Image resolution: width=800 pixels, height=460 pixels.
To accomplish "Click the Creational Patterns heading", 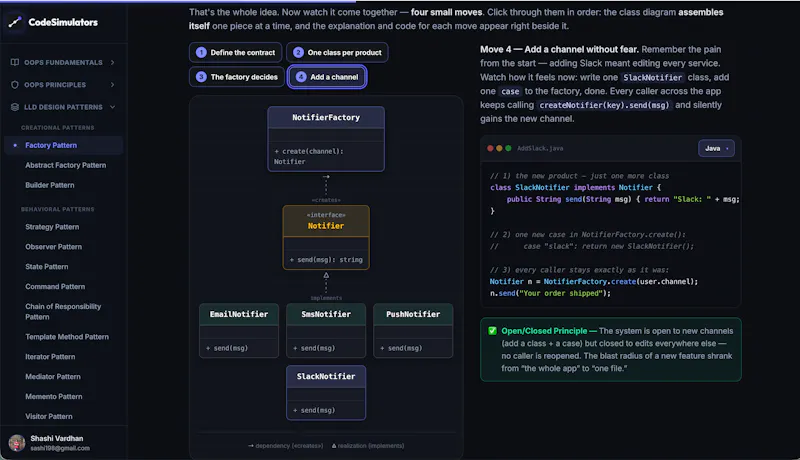I will [x=58, y=127].
